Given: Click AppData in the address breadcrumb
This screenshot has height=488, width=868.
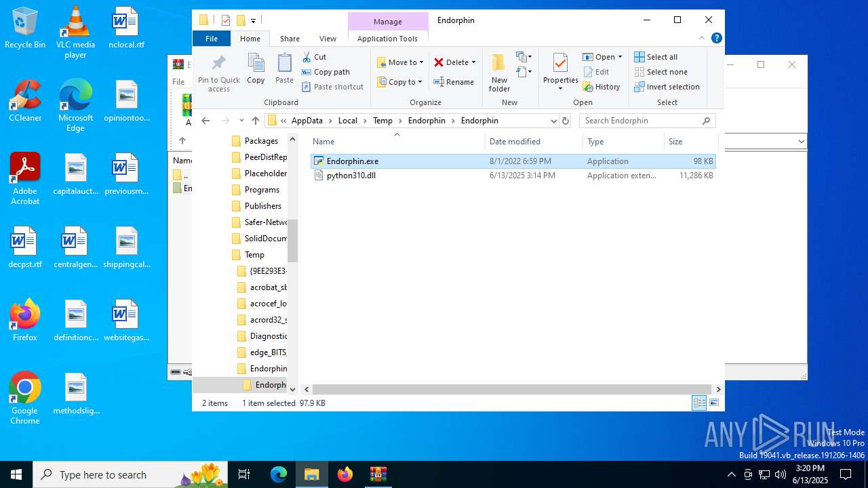Looking at the screenshot, I should [x=307, y=121].
